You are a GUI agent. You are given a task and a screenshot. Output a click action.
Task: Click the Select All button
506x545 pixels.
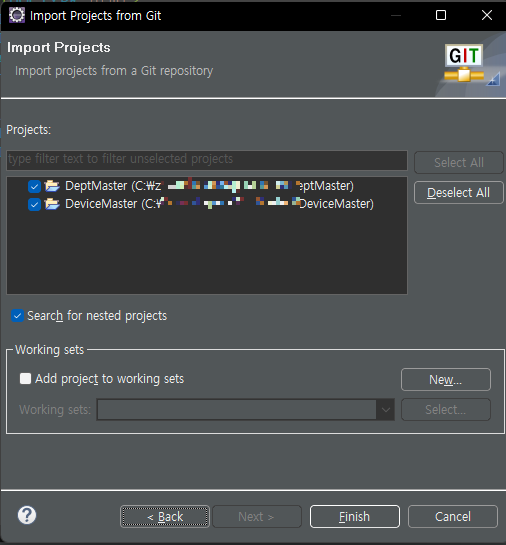click(458, 162)
